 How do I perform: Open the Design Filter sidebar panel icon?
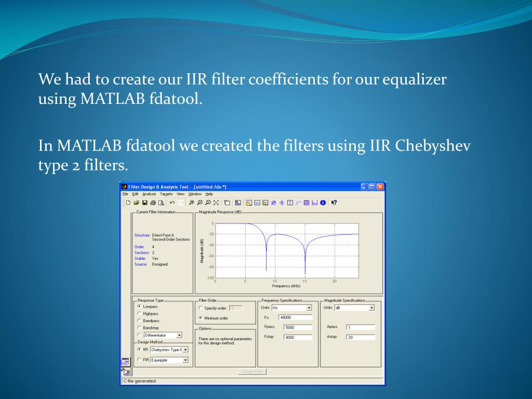[125, 362]
